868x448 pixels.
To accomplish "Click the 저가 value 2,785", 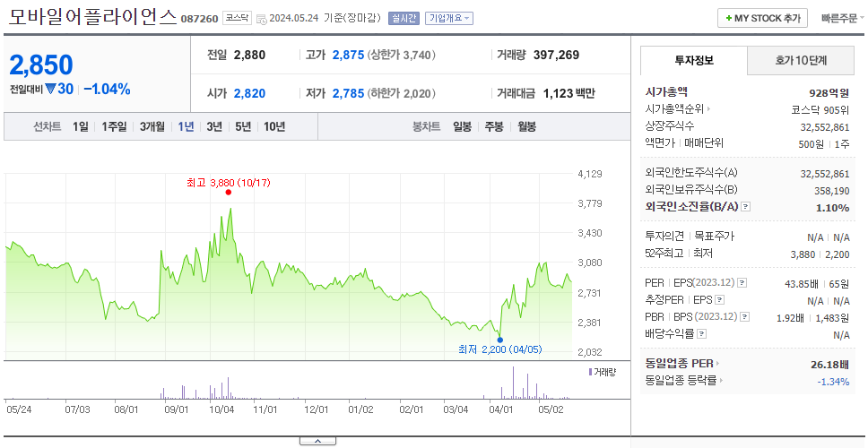I will (x=348, y=93).
